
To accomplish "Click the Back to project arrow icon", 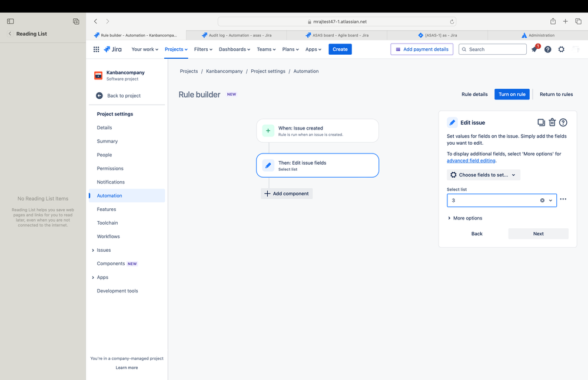I will click(x=99, y=95).
